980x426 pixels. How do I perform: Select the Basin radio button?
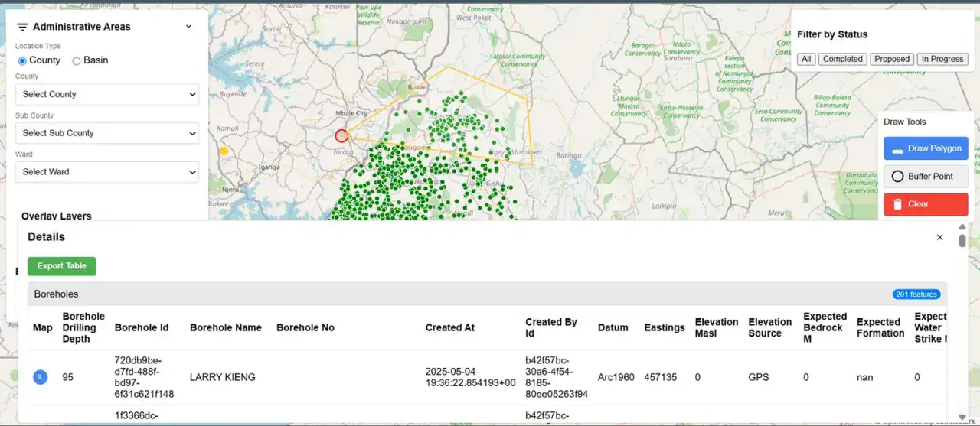(x=77, y=60)
